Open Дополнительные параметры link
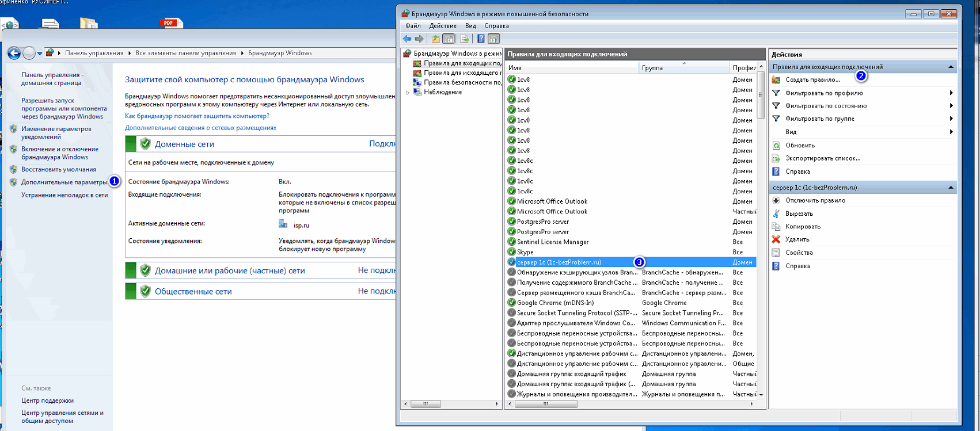This screenshot has height=431, width=980. (x=64, y=182)
